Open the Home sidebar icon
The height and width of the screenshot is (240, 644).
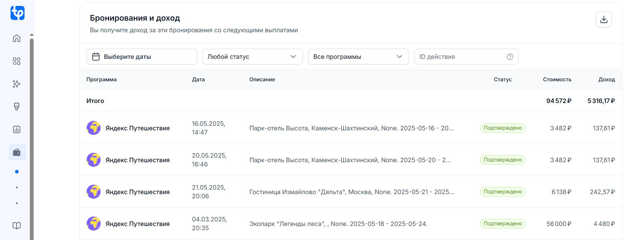tap(17, 38)
